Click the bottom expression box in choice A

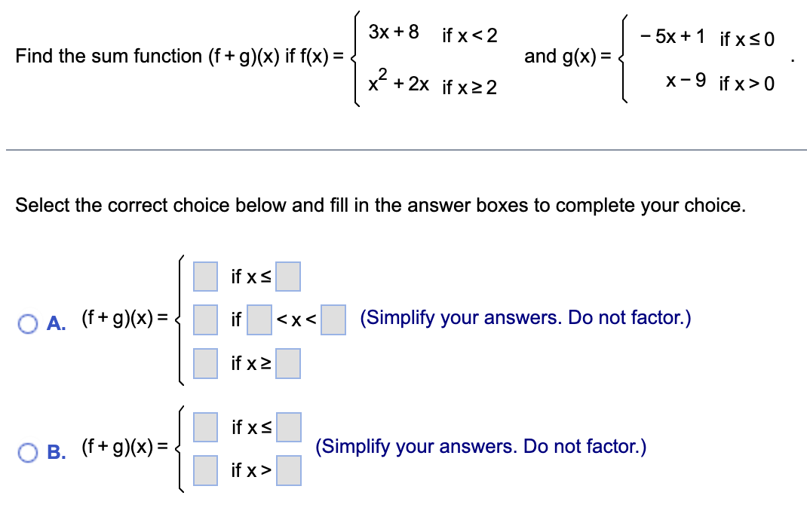205,363
